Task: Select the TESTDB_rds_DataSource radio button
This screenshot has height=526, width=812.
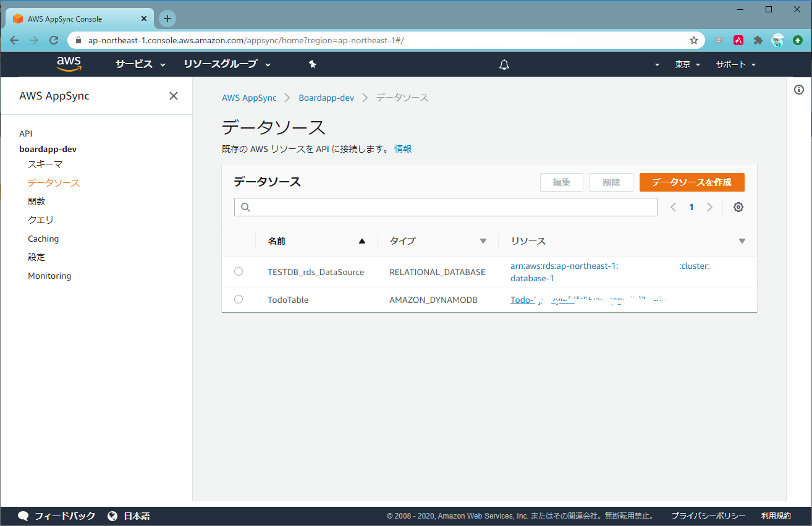Action: [x=239, y=271]
